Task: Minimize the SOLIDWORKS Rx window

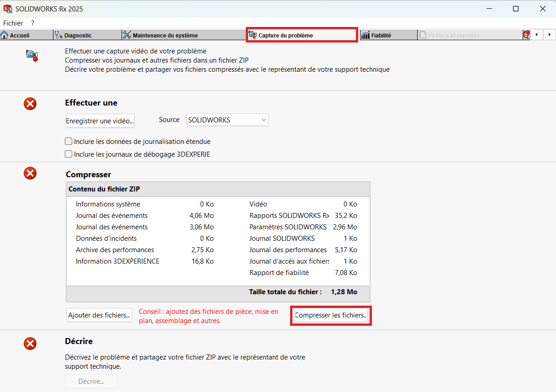Action: [488, 9]
